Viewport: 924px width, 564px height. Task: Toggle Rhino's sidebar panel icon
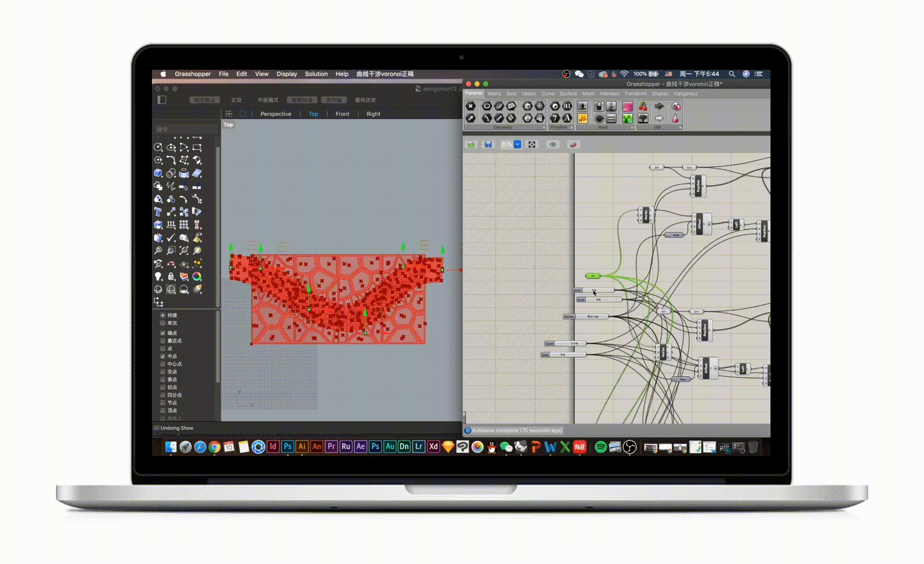[x=162, y=100]
